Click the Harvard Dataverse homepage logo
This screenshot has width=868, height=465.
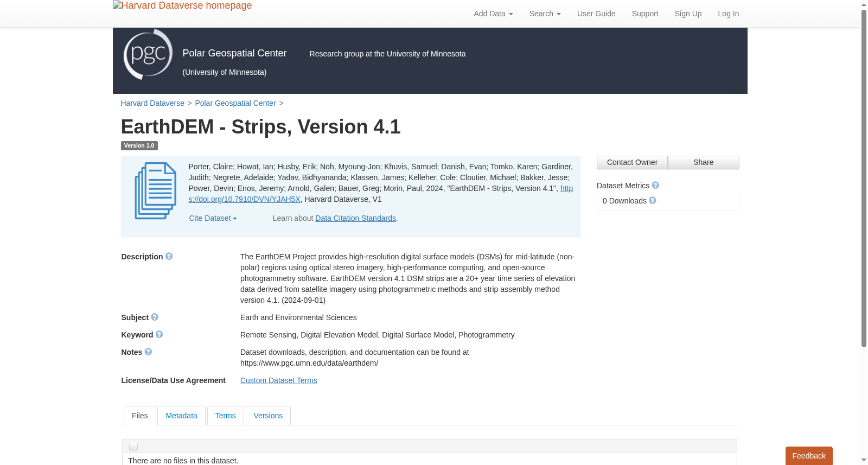coord(182,5)
